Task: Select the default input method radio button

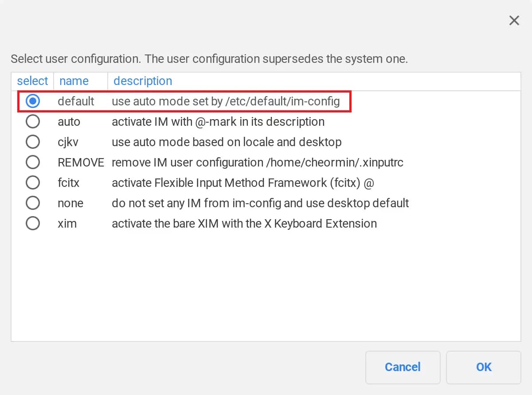Action: pyautogui.click(x=33, y=101)
